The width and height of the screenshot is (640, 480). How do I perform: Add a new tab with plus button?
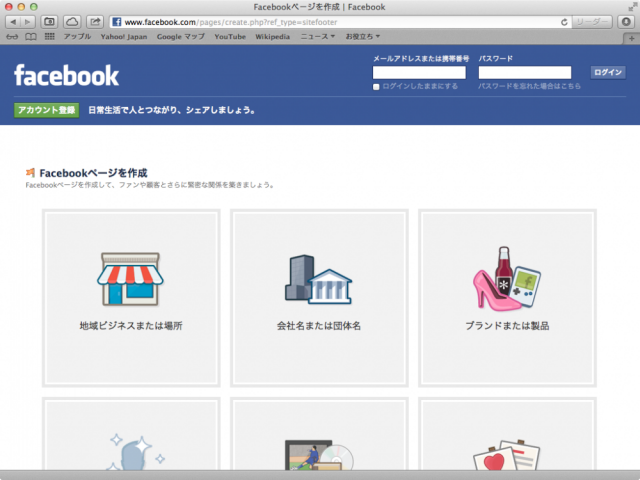(631, 38)
